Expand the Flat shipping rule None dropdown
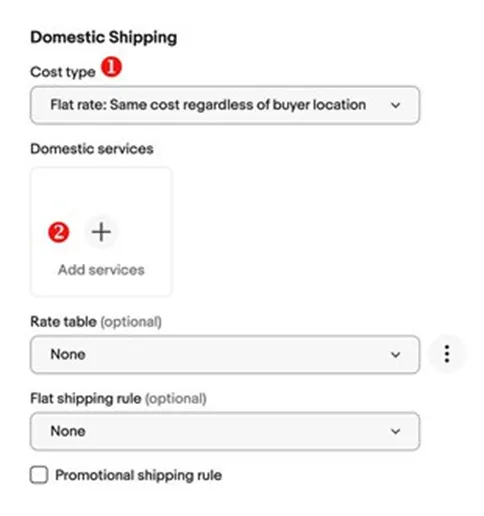 [x=225, y=431]
